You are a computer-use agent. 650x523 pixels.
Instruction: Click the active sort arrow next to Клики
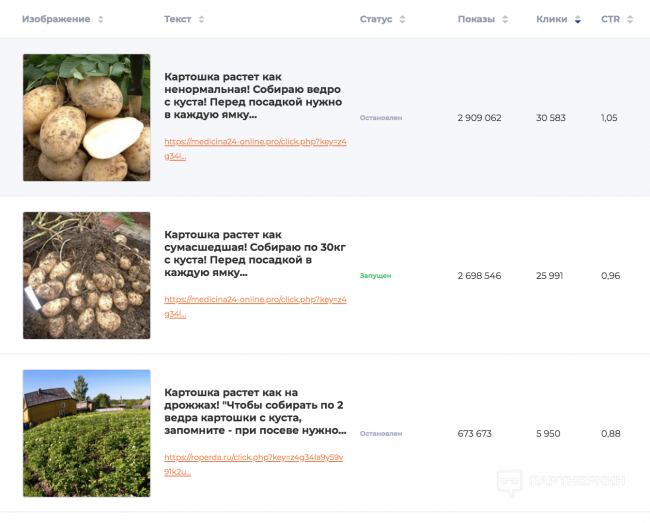tap(577, 19)
